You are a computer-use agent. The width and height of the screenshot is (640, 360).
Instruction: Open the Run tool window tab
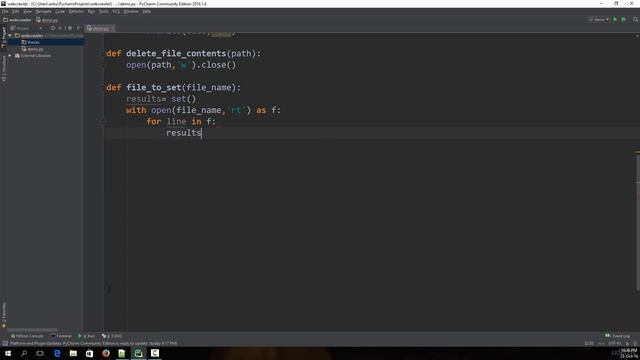coord(86,336)
